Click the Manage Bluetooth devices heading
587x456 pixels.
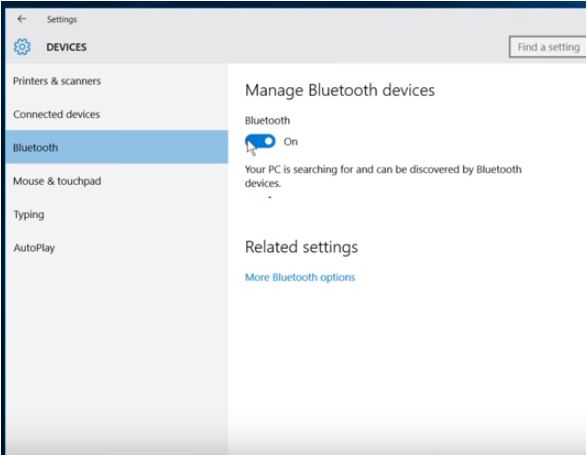pyautogui.click(x=340, y=90)
